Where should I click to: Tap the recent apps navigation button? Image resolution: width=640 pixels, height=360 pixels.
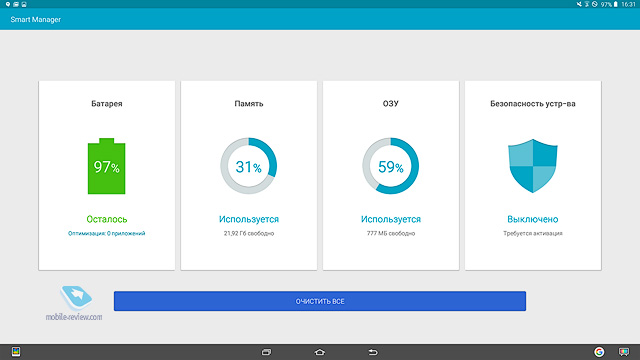click(x=266, y=352)
